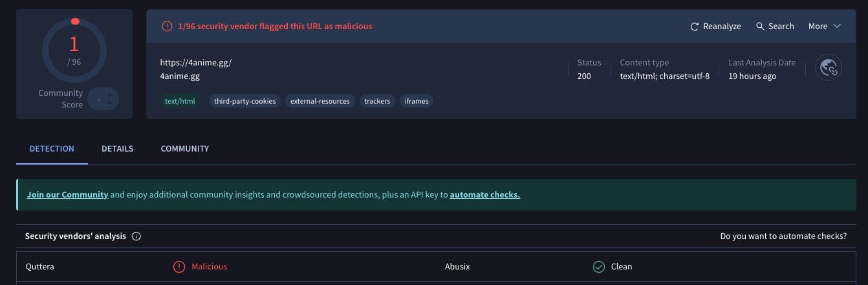
Task: Click the 4anime.gg domain text
Action: click(x=180, y=76)
